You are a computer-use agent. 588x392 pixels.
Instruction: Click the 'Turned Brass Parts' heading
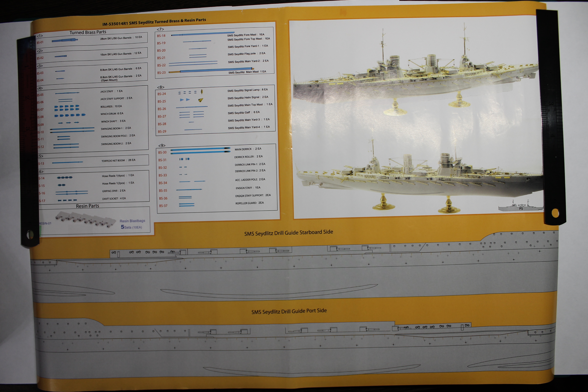pyautogui.click(x=88, y=32)
